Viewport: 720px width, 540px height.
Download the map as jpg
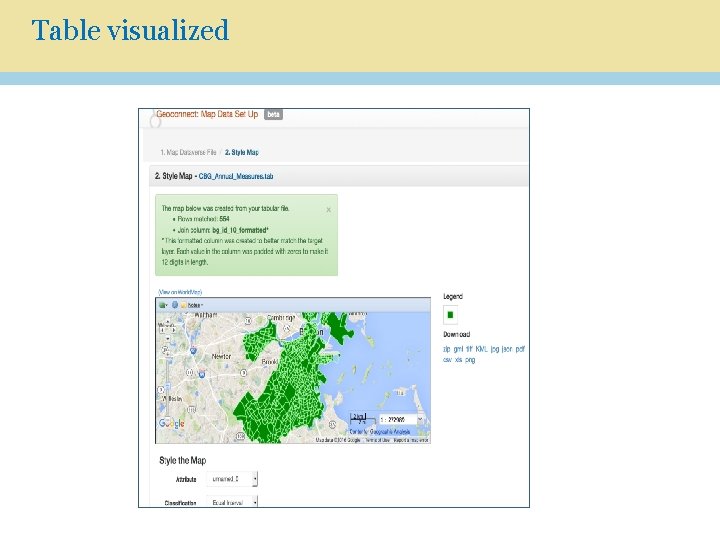pyautogui.click(x=495, y=349)
